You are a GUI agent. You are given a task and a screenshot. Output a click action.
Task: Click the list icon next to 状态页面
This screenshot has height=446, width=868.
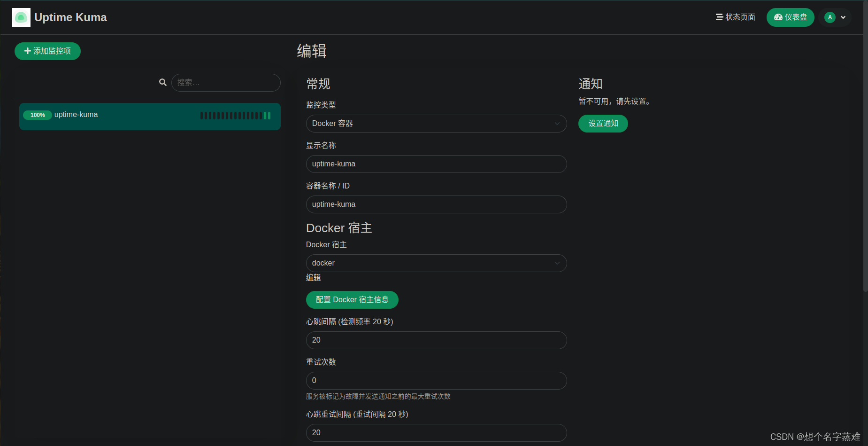tap(718, 17)
